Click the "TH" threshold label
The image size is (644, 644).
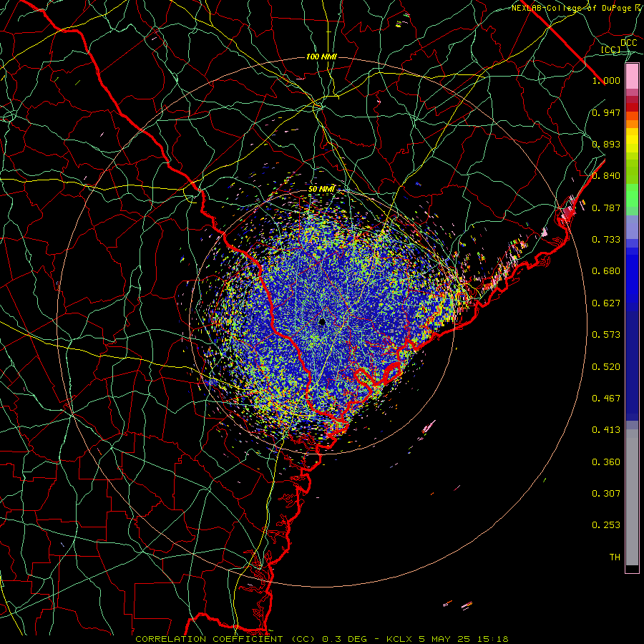point(615,557)
